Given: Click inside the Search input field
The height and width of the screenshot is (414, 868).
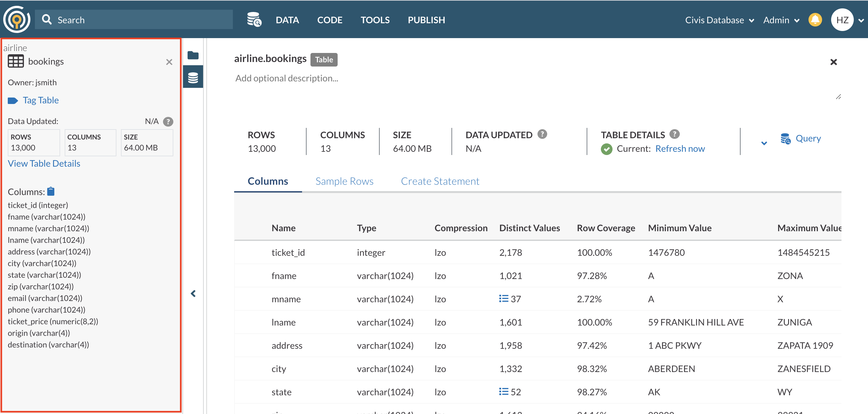Looking at the screenshot, I should tap(135, 19).
